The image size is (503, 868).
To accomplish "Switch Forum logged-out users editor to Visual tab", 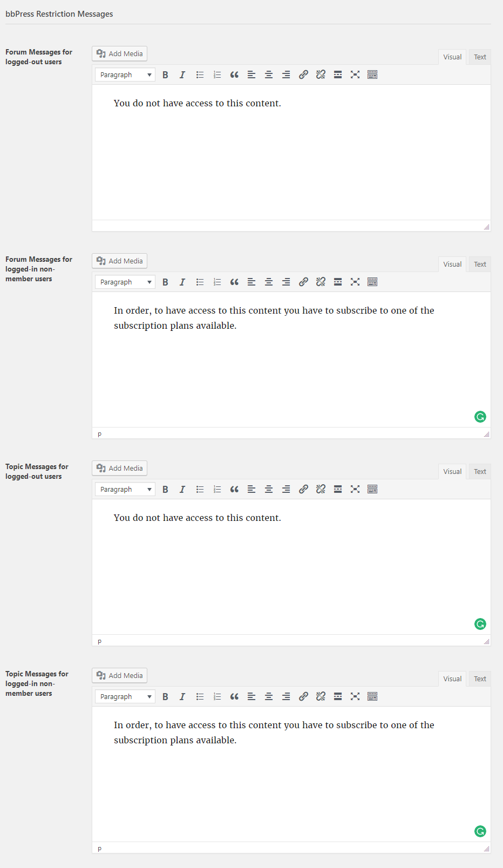I will point(452,57).
